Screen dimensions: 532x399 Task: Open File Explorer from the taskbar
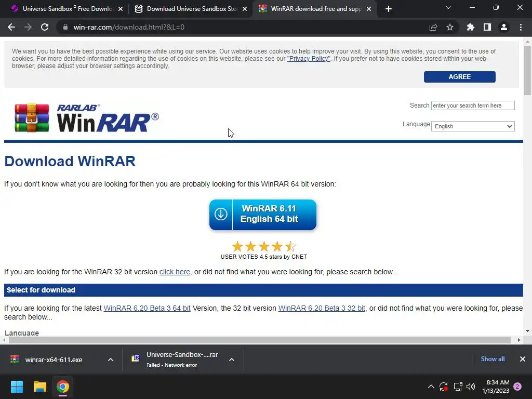pos(39,387)
